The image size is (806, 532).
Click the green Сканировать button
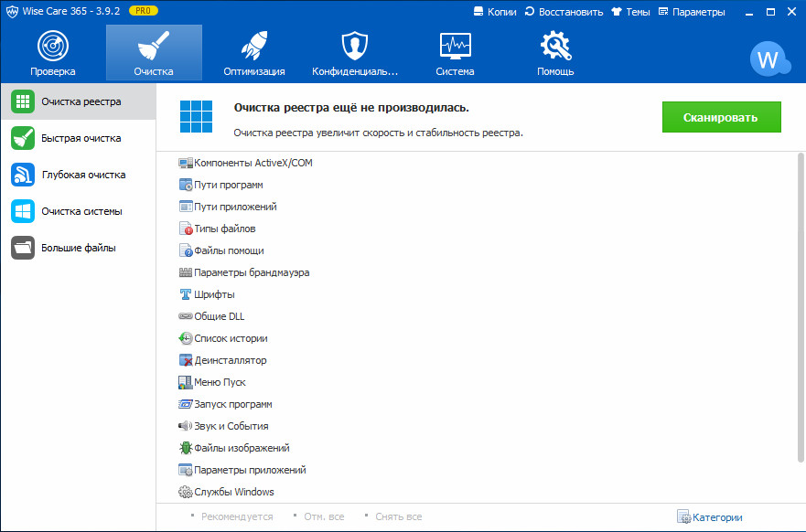coord(721,117)
